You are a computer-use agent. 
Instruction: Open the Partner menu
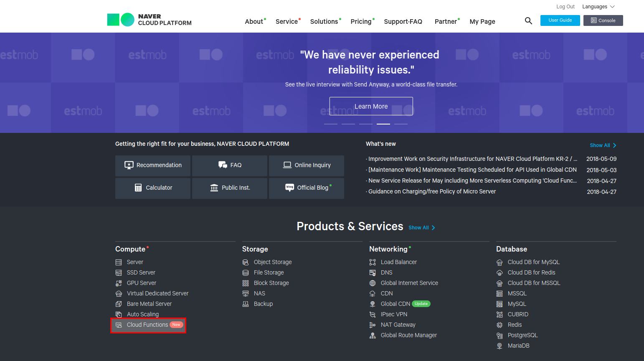pyautogui.click(x=447, y=21)
